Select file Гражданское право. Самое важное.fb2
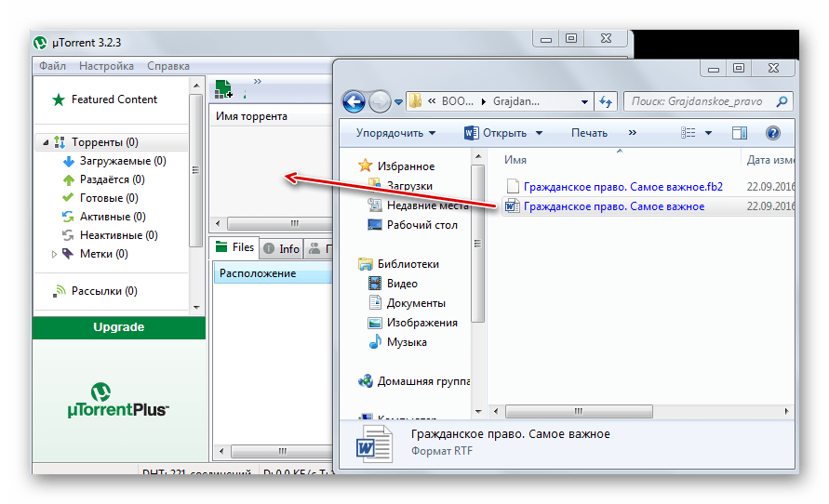 pyautogui.click(x=614, y=187)
